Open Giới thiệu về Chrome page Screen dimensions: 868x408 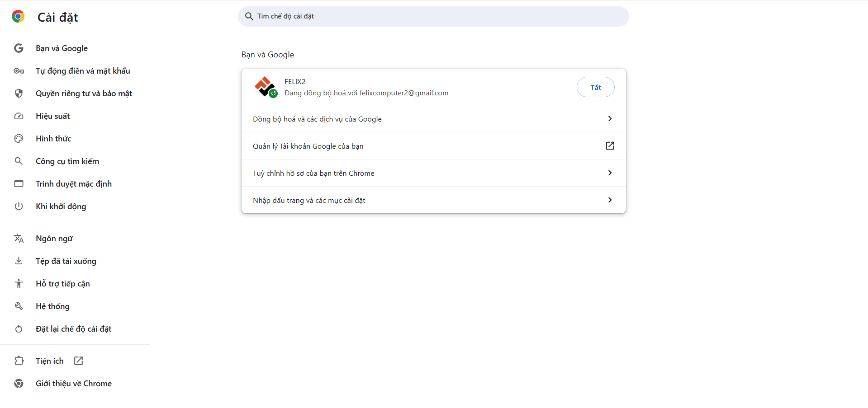[x=74, y=384]
